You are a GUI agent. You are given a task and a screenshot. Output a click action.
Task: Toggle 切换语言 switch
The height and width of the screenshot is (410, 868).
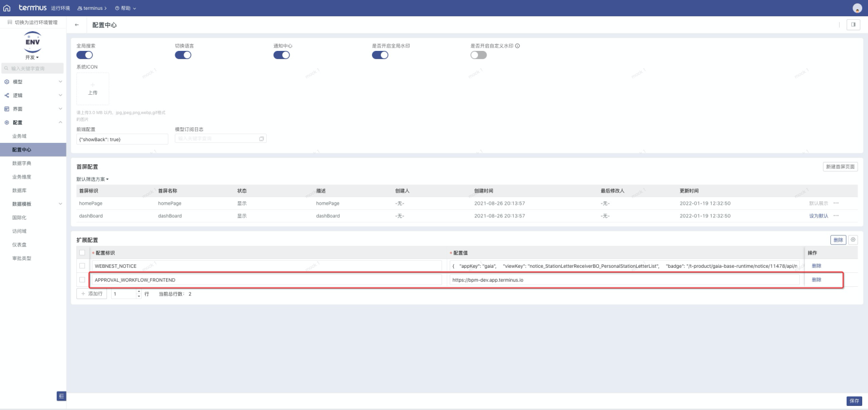[x=183, y=55]
